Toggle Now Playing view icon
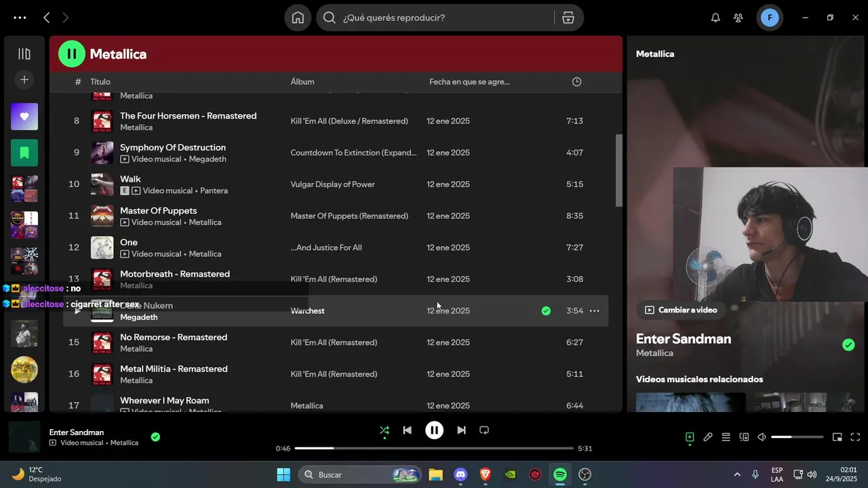Image resolution: width=868 pixels, height=488 pixels. tap(690, 437)
